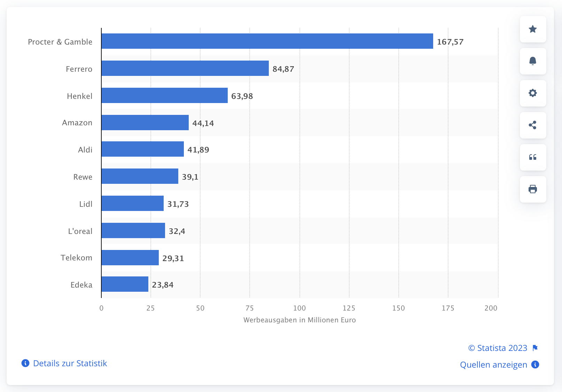
Task: Click the value label 32,4
Action: 177,231
